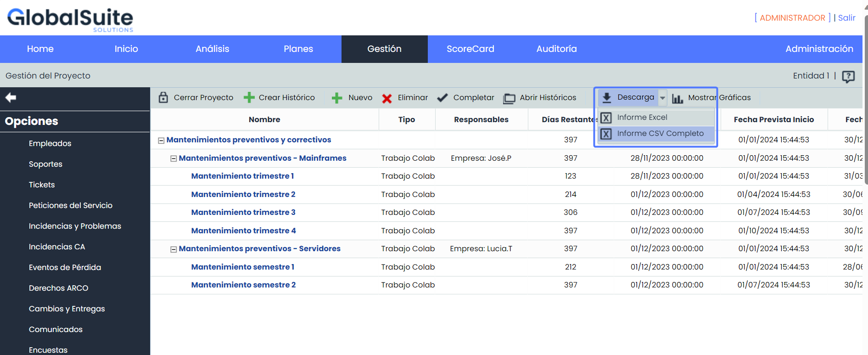Sort by Nombre column header
Image resolution: width=868 pixels, height=355 pixels.
[264, 119]
